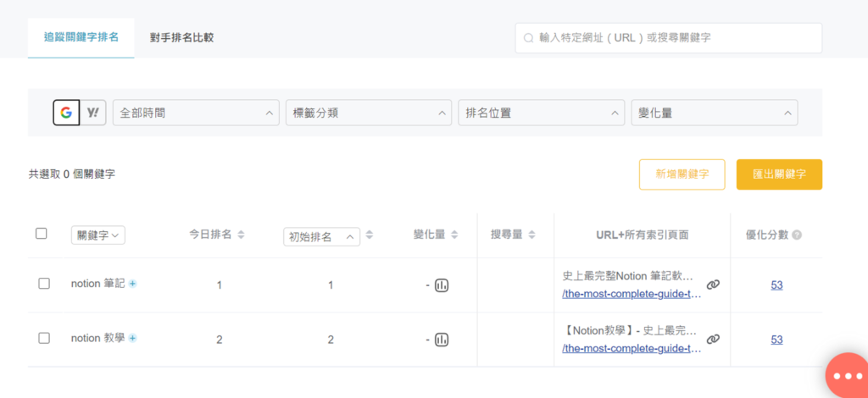868x398 pixels.
Task: Click the help icon next to 優化分數
Action: [797, 235]
